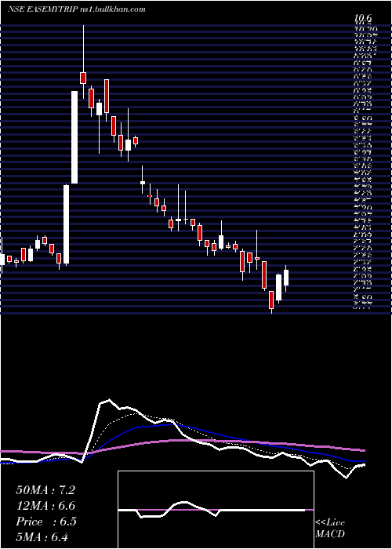Viewport: 392px width, 549px height.
Task: Click the 12MA : 6.6 label
Action: [x=45, y=506]
